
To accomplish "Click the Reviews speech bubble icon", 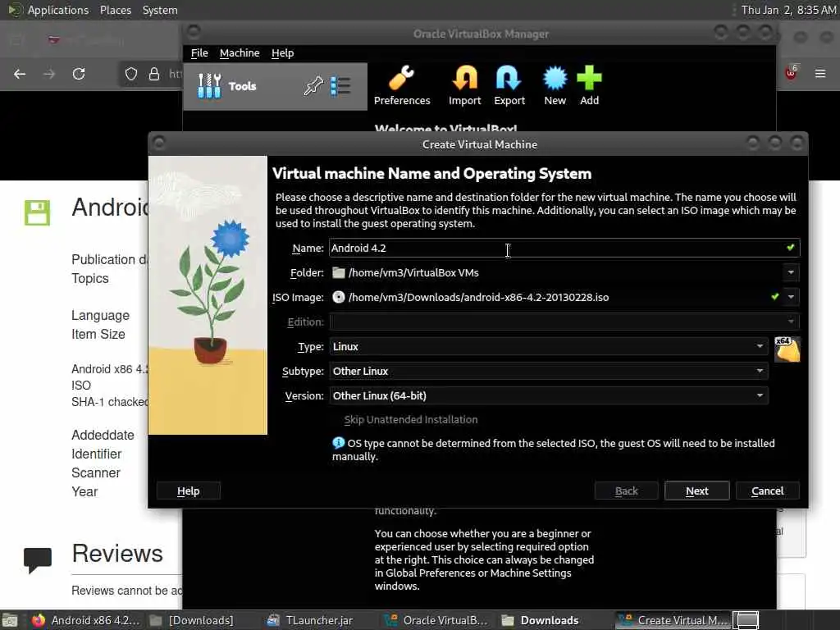I will coord(38,560).
